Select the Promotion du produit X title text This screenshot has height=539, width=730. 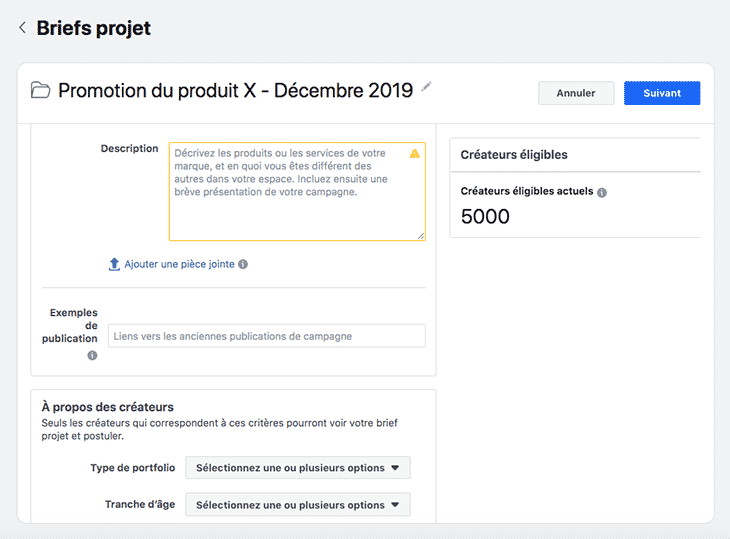235,91
